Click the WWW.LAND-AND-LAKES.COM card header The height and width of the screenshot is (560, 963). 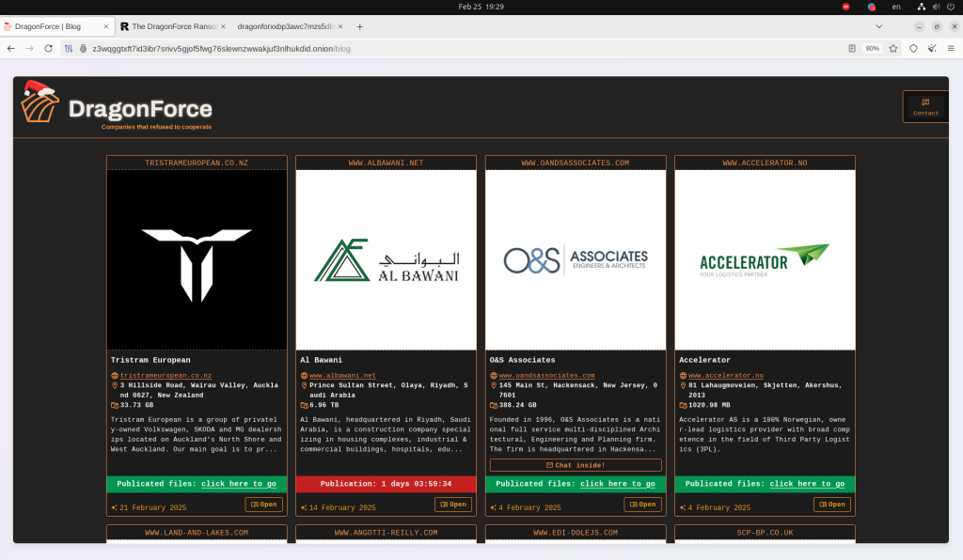pyautogui.click(x=197, y=533)
